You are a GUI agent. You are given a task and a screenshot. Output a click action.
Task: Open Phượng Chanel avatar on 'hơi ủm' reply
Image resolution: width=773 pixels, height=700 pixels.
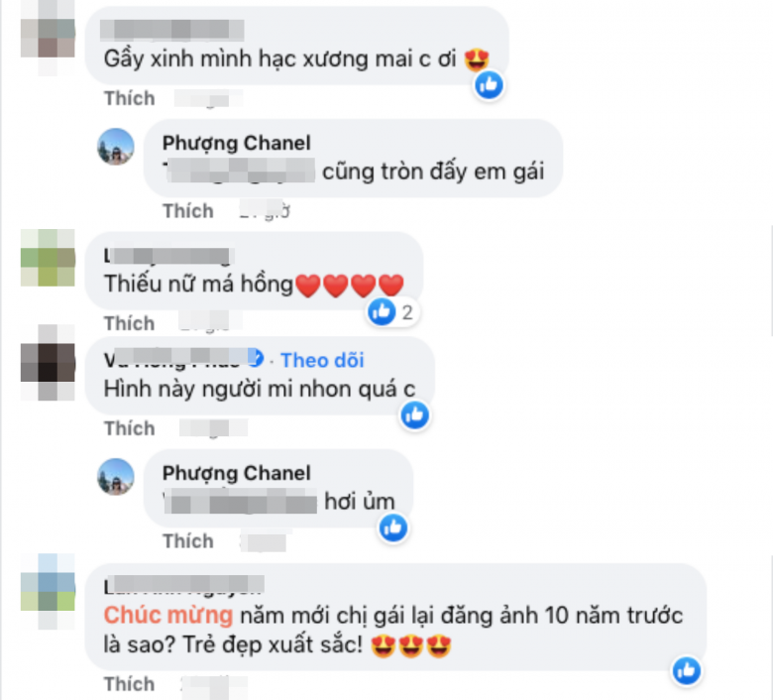tap(116, 477)
